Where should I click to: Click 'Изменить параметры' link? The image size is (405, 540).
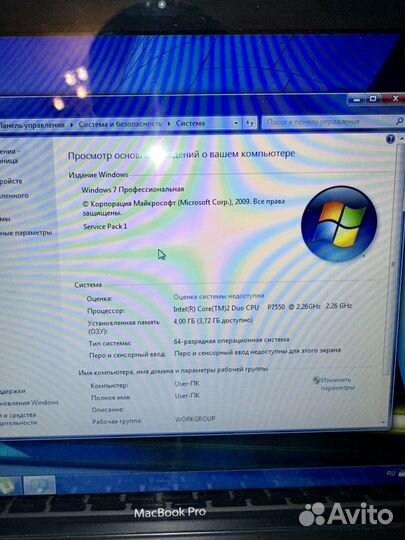[x=338, y=384]
